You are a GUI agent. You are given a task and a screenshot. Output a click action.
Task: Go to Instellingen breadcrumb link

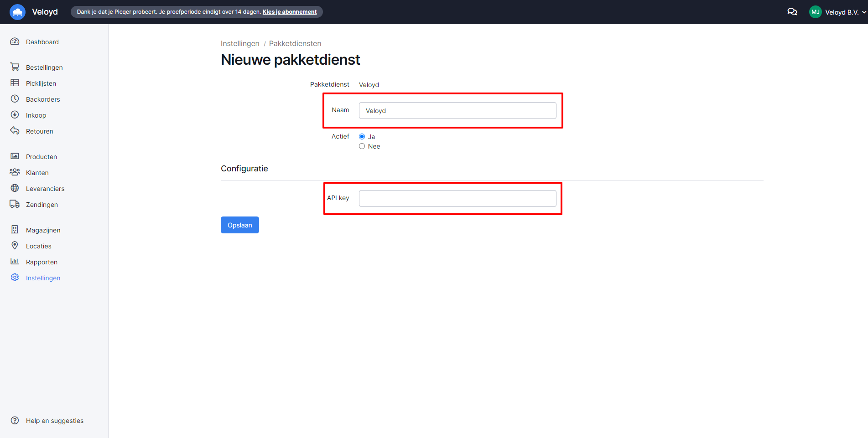[x=240, y=43]
